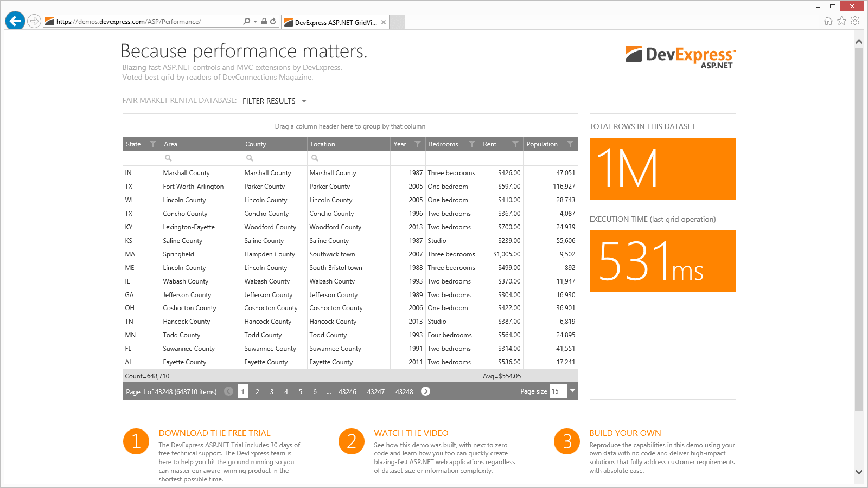The width and height of the screenshot is (868, 488).
Task: Expand the FILTER RESULTS dropdown
Action: click(x=275, y=101)
